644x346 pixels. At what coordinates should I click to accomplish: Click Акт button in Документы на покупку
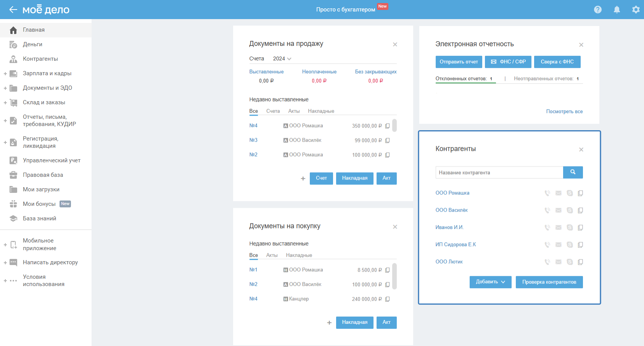point(386,323)
